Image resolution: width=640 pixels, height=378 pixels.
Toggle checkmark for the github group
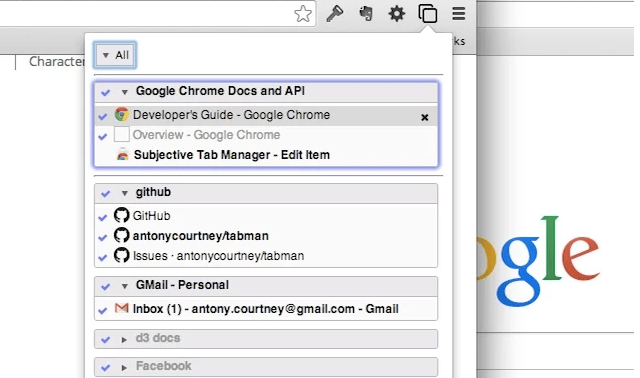(105, 193)
